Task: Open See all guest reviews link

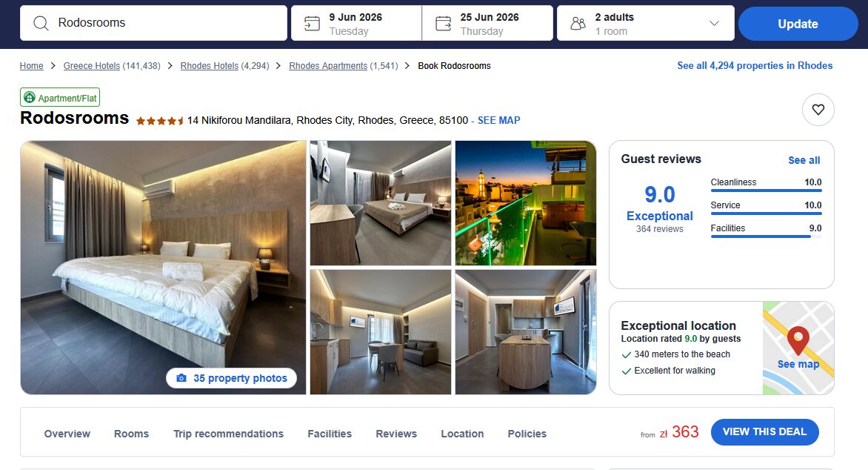Action: click(804, 160)
